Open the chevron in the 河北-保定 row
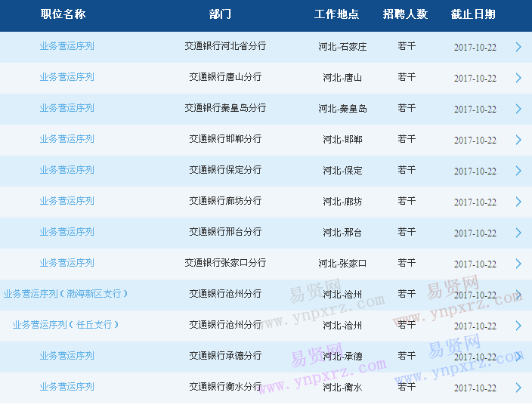Image resolution: width=532 pixels, height=411 pixels. pyautogui.click(x=518, y=171)
